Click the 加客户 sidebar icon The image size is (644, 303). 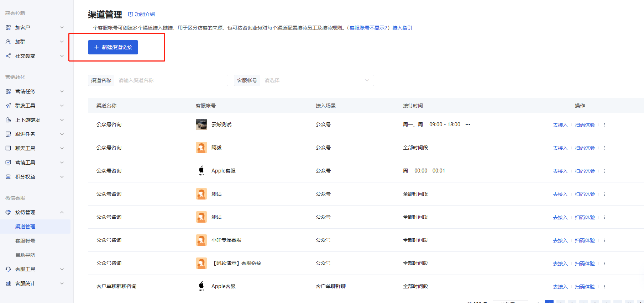click(8, 27)
